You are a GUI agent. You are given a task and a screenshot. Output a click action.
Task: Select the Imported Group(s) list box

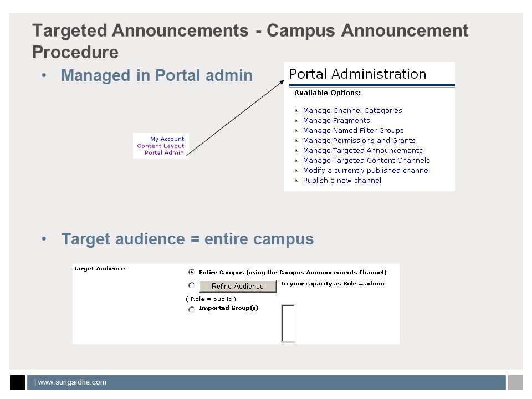pyautogui.click(x=288, y=323)
